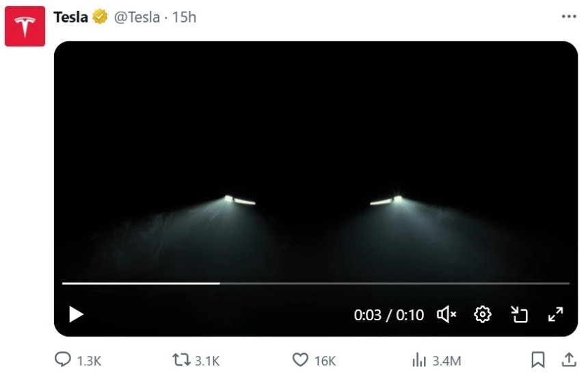Open the Tesla display name link
Viewport: 588px width, 373px height.
pos(71,17)
